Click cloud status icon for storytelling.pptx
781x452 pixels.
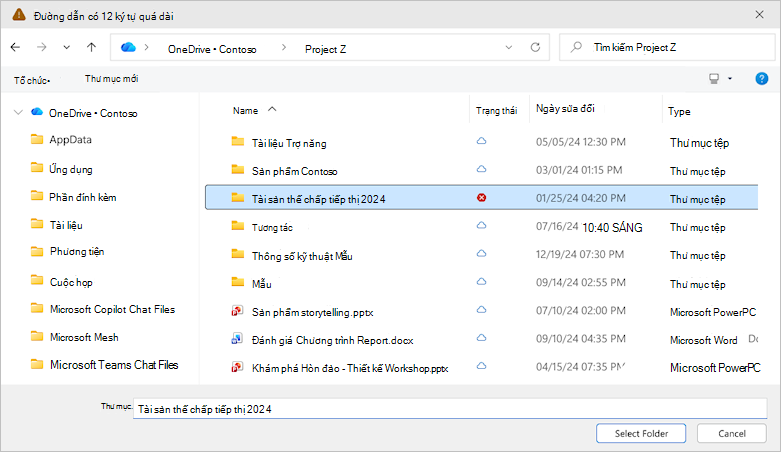481,309
